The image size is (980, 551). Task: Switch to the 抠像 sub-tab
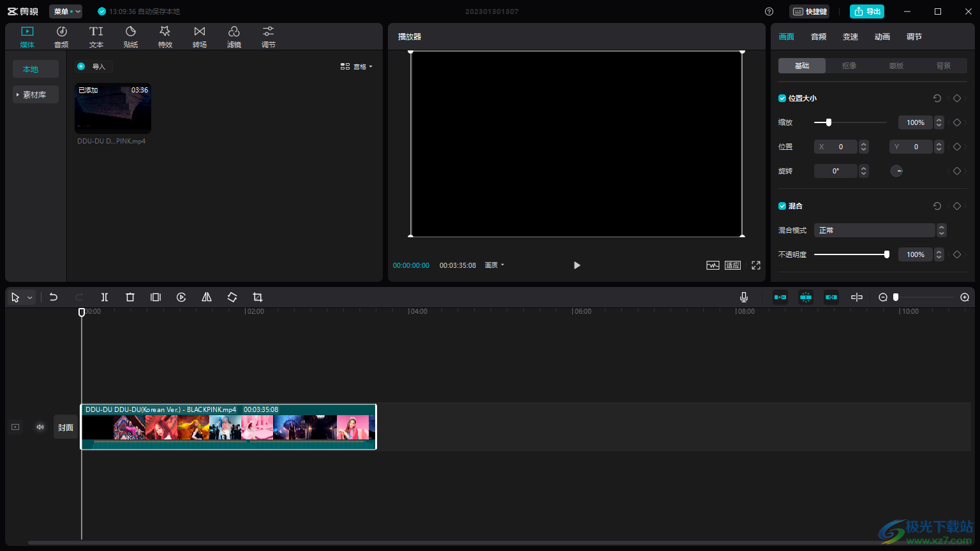tap(849, 66)
